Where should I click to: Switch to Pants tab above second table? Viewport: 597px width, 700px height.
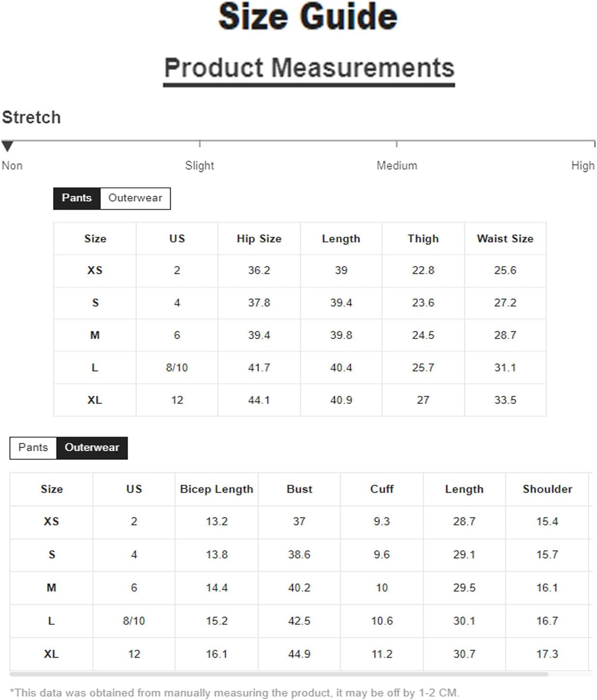coord(33,448)
